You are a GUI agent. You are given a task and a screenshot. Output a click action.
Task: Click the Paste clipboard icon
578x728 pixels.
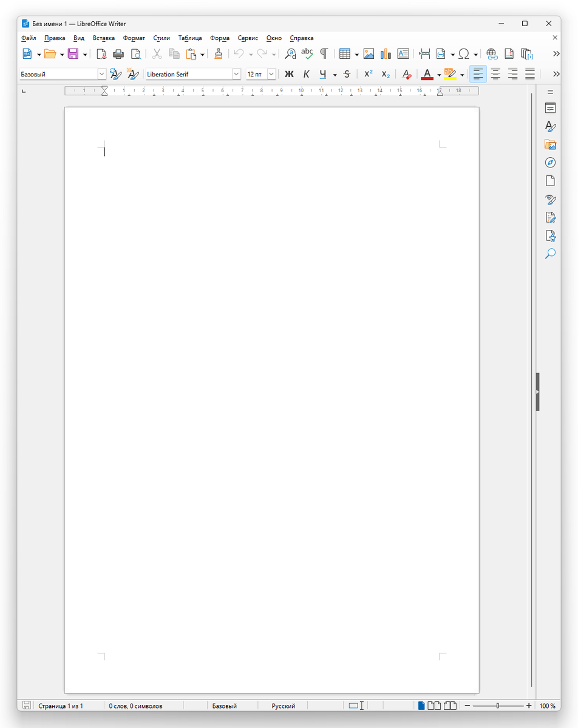click(x=191, y=54)
